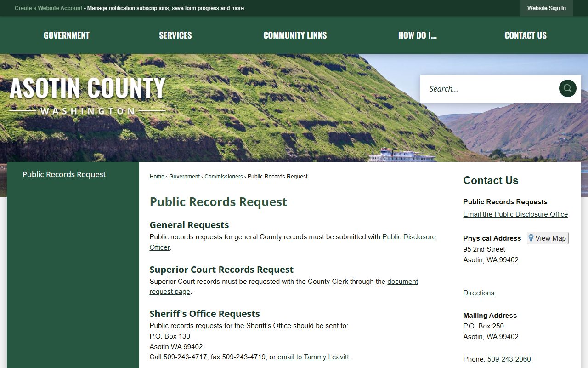This screenshot has width=588, height=368.
Task: Open the Public Disclosure Officer link
Action: click(409, 237)
